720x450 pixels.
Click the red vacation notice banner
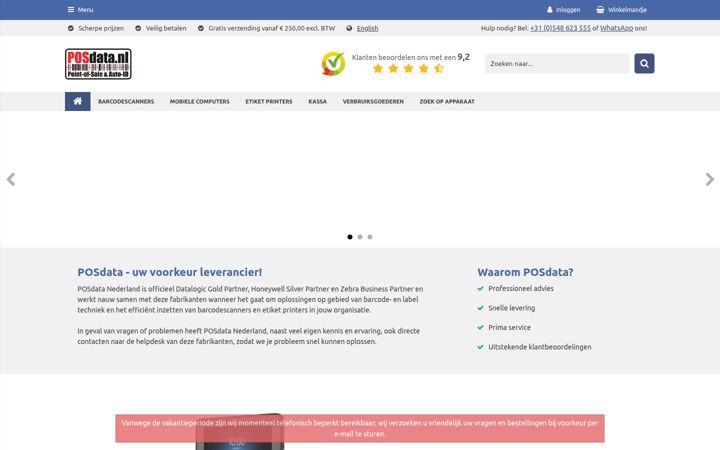coord(360,428)
